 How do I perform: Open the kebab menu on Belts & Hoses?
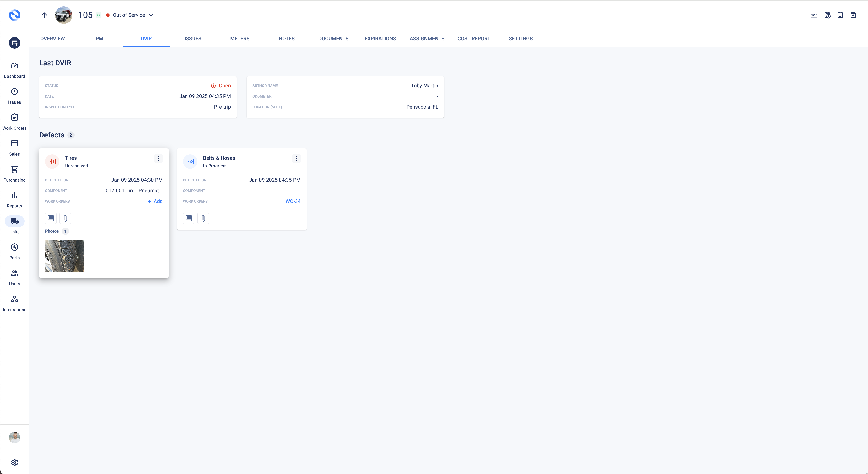(296, 158)
